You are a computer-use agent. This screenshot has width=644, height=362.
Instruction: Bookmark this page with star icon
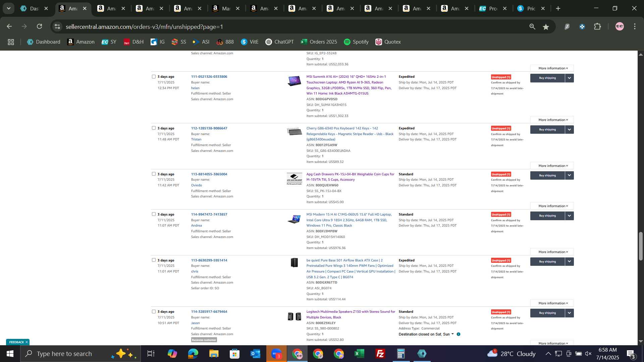pyautogui.click(x=546, y=27)
